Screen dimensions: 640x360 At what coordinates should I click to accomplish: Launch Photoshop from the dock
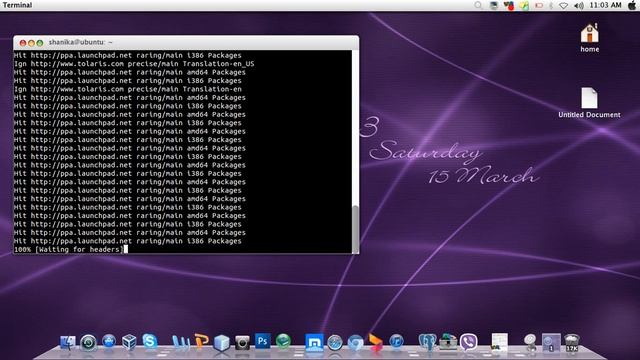(262, 341)
